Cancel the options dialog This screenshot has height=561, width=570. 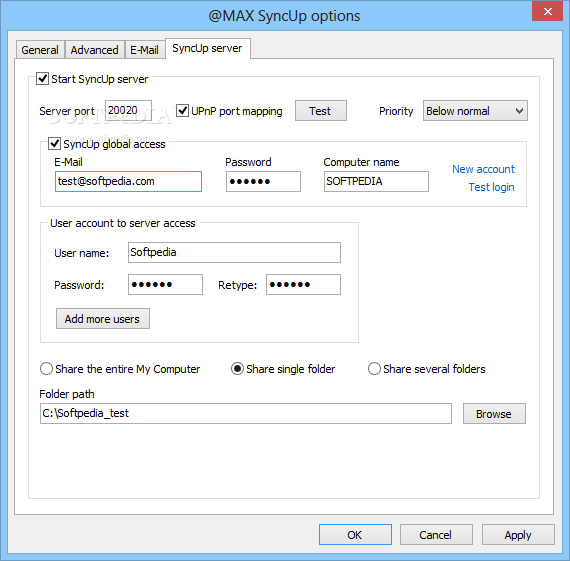click(436, 534)
